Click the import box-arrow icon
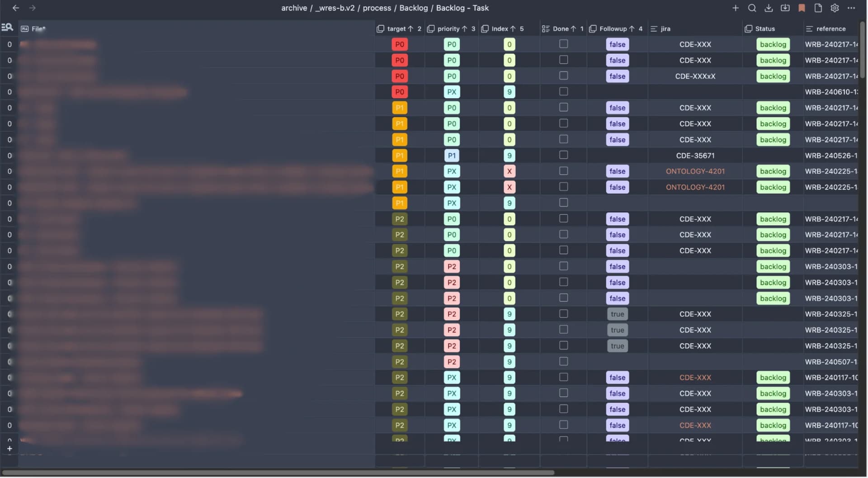This screenshot has height=478, width=868. (x=785, y=8)
